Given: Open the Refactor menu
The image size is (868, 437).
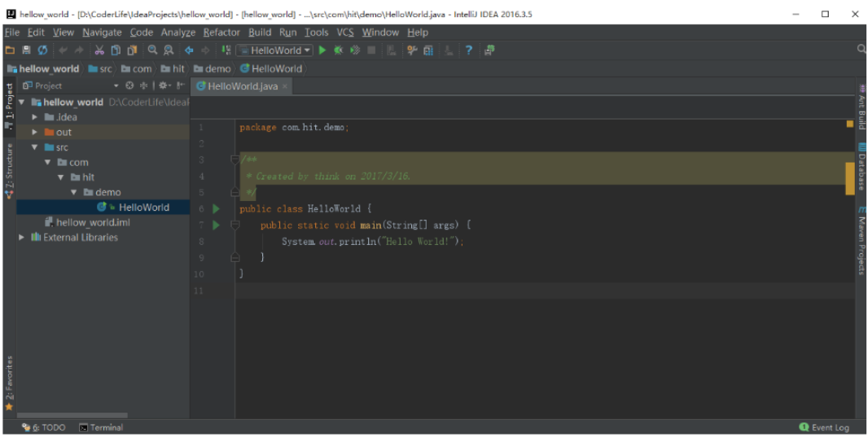Looking at the screenshot, I should [221, 32].
